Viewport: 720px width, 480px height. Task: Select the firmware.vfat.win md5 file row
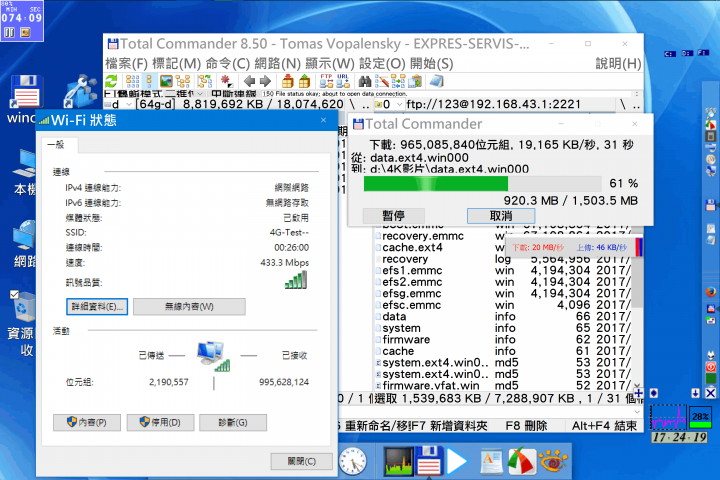(x=503, y=385)
